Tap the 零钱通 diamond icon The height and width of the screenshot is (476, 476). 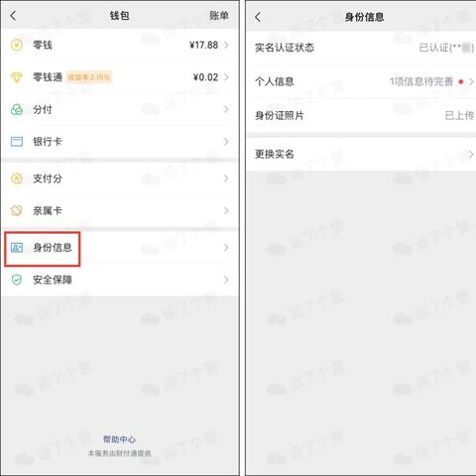click(x=17, y=77)
